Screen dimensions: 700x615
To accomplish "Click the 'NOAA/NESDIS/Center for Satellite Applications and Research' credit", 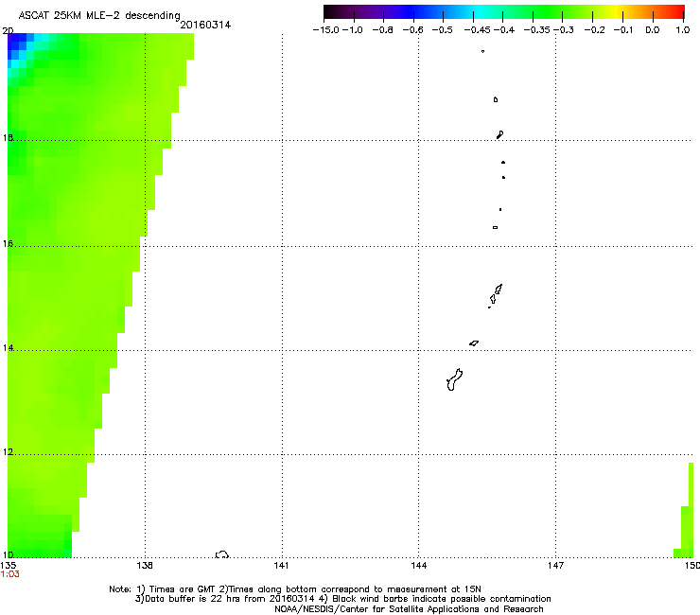I will tap(409, 609).
